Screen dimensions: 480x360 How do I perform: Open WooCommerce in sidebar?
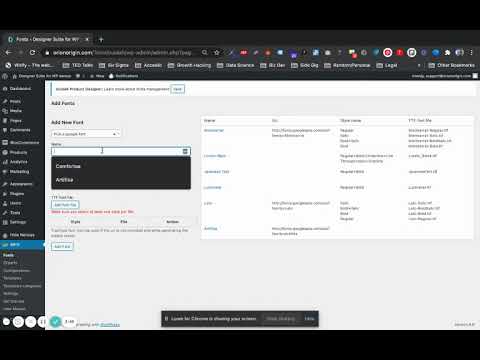[x=24, y=143]
